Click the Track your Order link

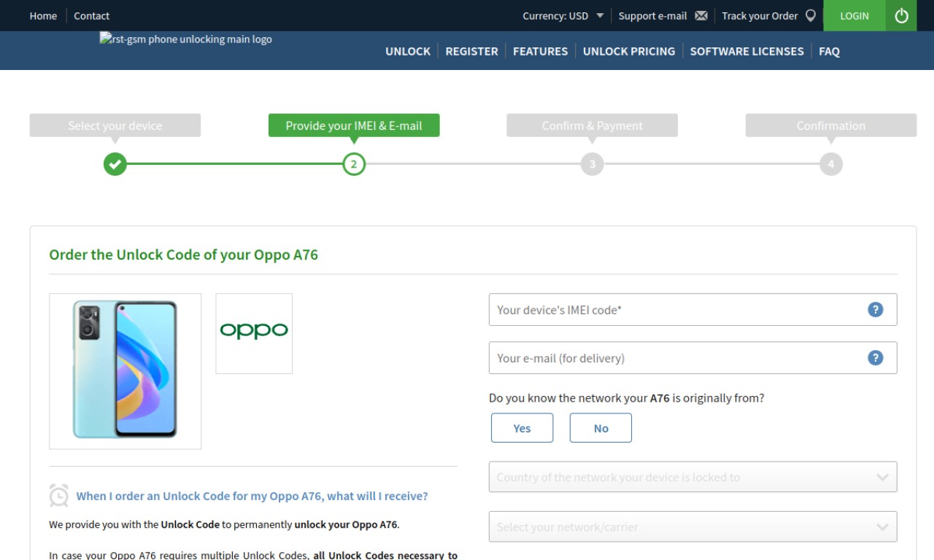pyautogui.click(x=760, y=15)
